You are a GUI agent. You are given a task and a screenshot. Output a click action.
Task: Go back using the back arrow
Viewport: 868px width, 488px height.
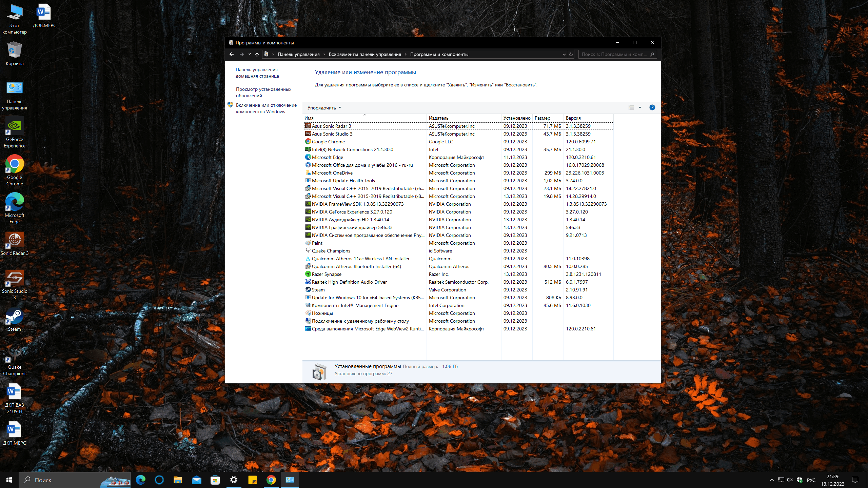[x=232, y=54]
